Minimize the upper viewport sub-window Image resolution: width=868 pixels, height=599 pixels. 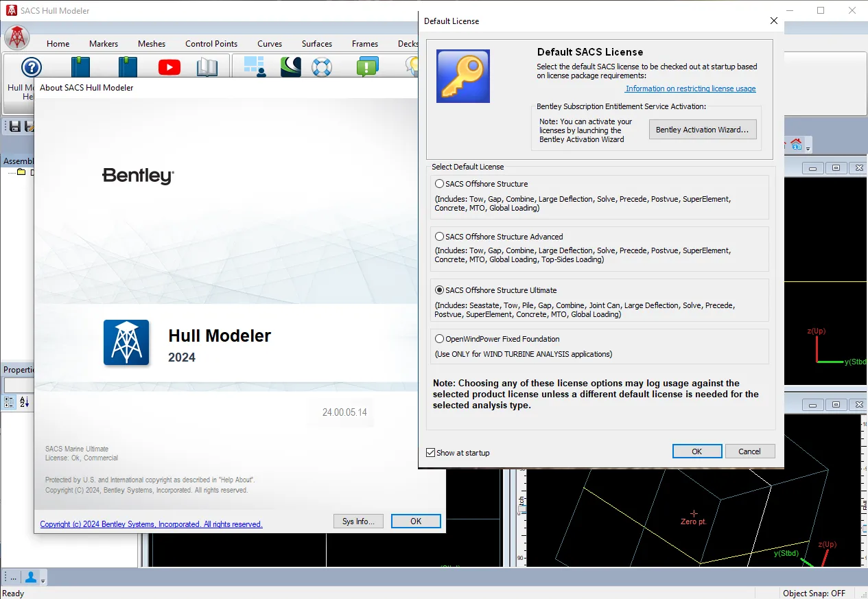tap(813, 168)
